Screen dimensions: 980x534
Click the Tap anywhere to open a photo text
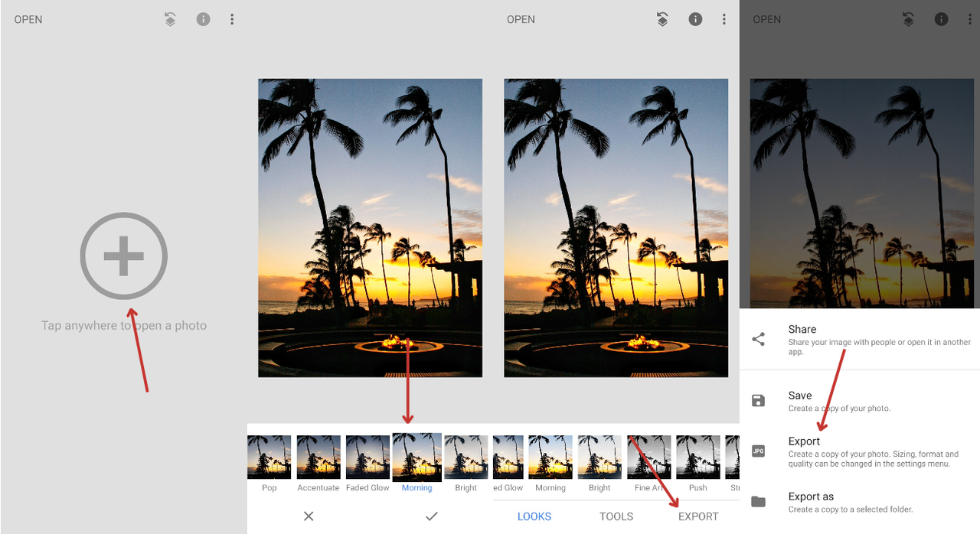(124, 325)
